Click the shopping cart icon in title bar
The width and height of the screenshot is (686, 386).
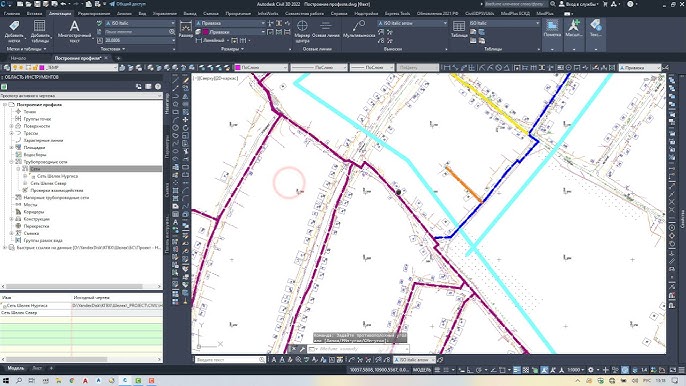(605, 4)
